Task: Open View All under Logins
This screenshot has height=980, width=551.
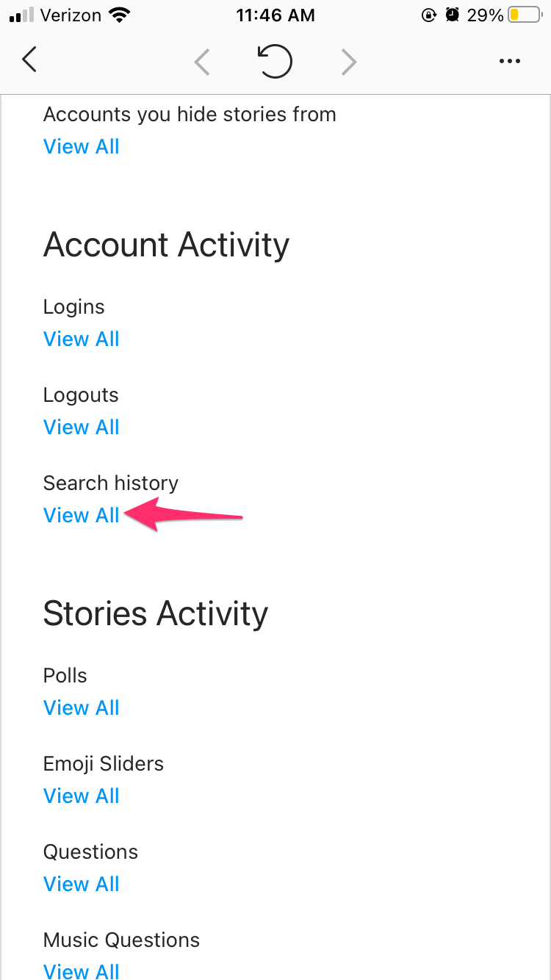Action: tap(82, 339)
